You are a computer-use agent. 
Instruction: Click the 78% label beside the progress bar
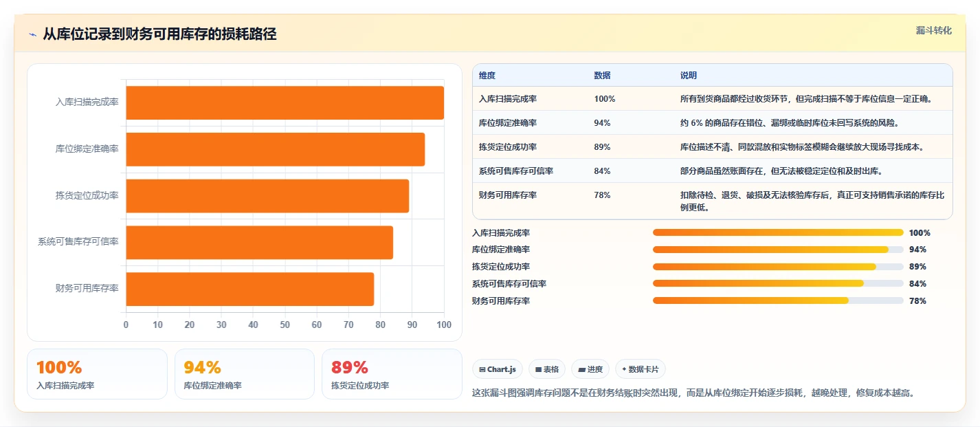(917, 301)
